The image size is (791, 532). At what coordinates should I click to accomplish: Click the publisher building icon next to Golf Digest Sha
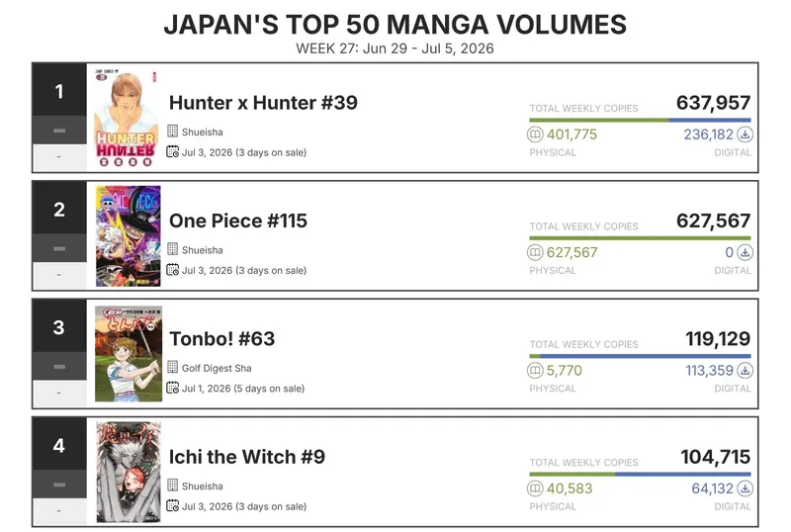click(x=172, y=367)
